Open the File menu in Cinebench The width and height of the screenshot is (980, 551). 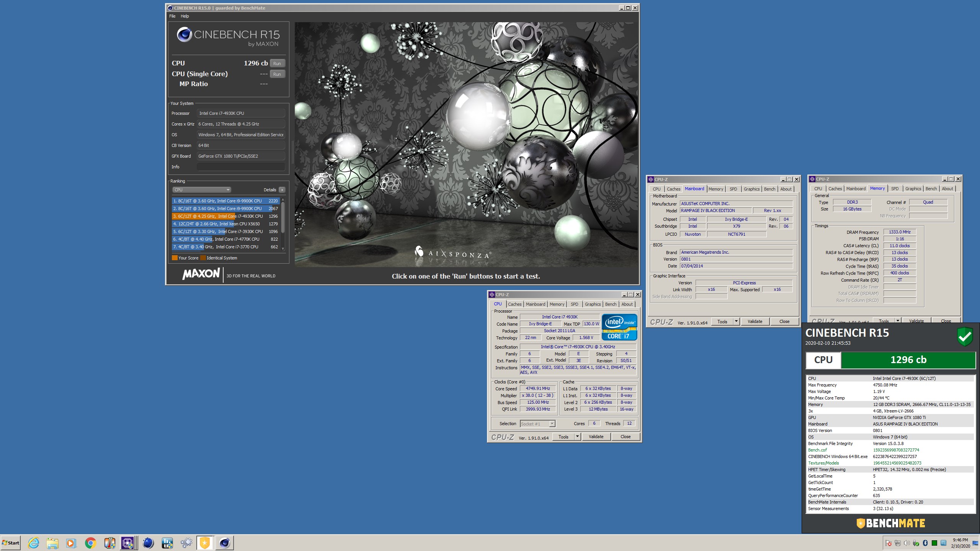click(x=172, y=16)
